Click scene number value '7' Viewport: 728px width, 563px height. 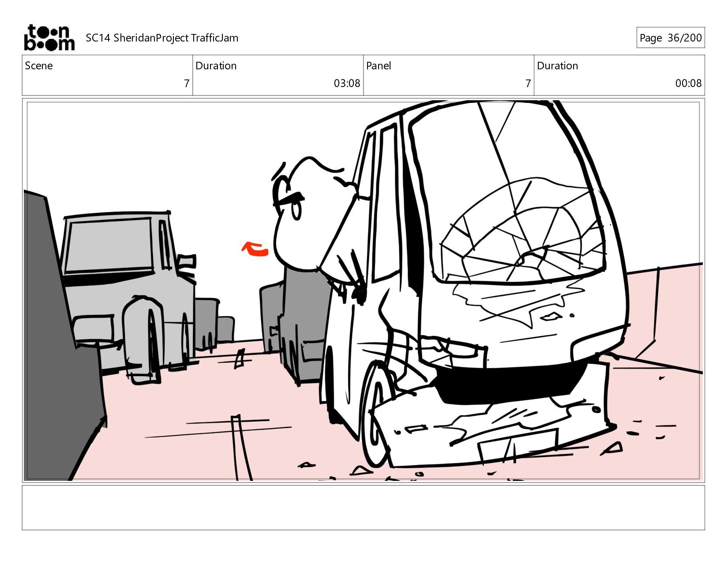[x=187, y=83]
